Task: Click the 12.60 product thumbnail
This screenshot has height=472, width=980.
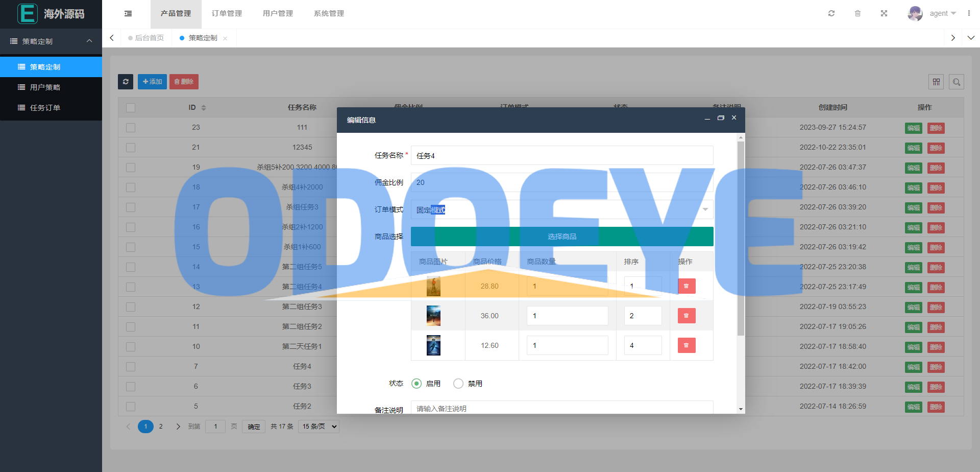Action: coord(433,345)
